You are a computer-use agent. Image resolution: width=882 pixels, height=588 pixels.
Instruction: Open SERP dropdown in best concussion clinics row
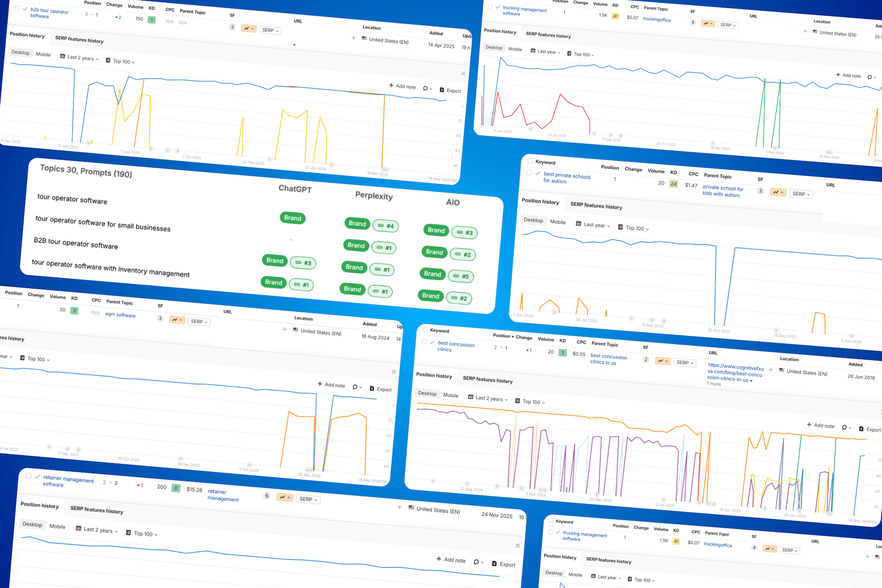(685, 363)
